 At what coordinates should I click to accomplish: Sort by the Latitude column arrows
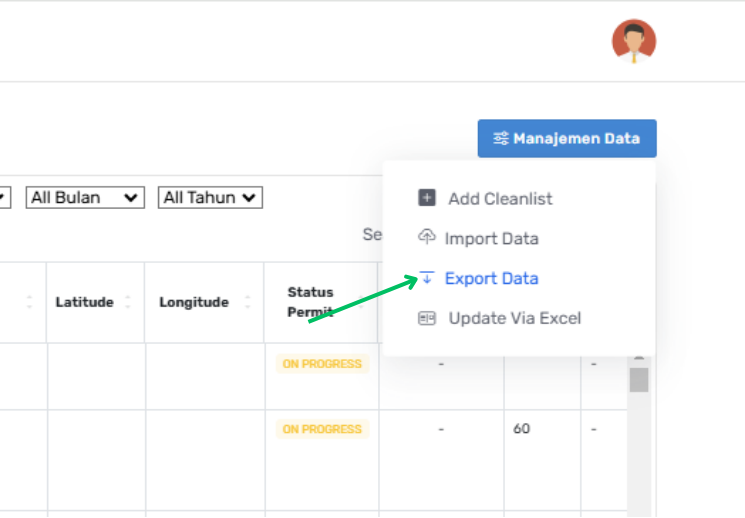128,302
